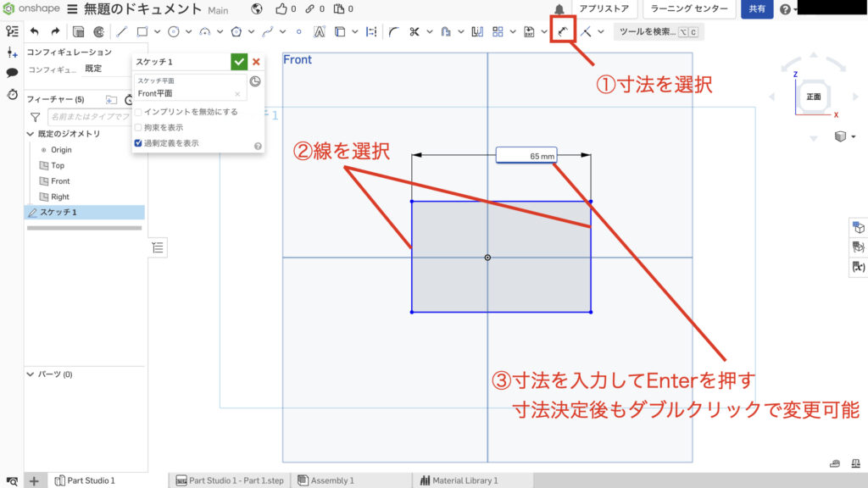Screen dimensions: 868x488
Task: Open the configuration add variable icon
Action: click(x=12, y=53)
